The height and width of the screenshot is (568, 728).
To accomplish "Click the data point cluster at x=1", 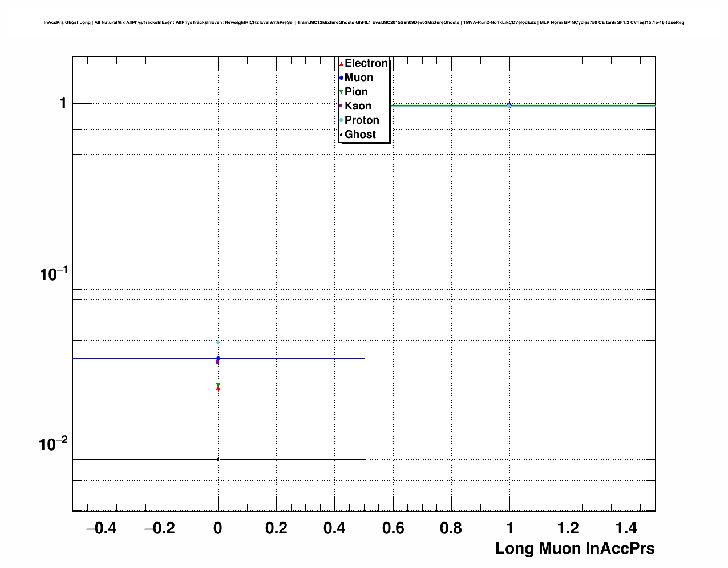I will pyautogui.click(x=509, y=105).
